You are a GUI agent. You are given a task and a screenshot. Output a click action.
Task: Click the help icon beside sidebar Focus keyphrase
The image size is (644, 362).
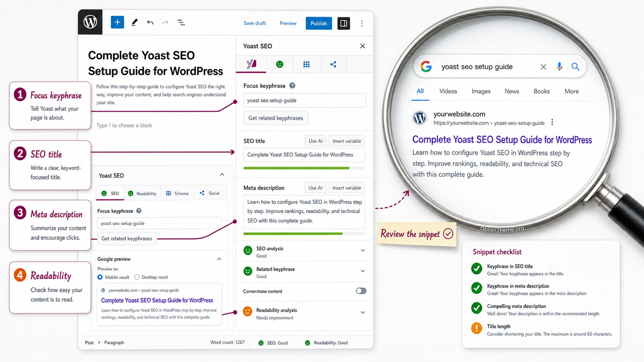292,85
